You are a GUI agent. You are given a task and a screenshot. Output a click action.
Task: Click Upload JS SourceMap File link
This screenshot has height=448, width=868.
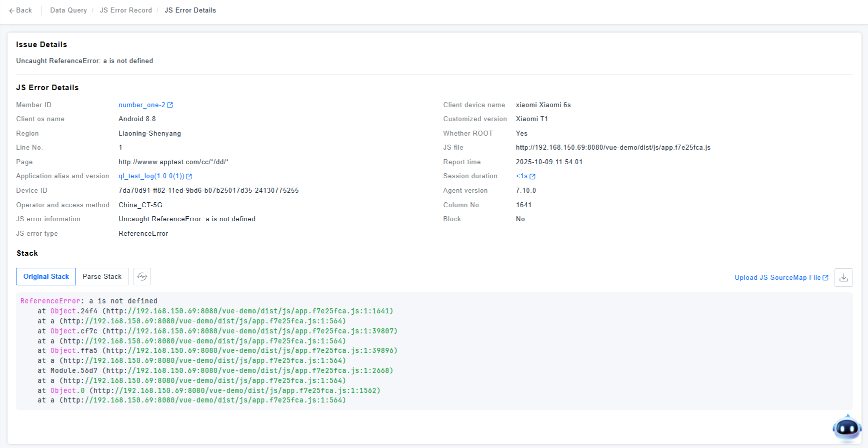[777, 278]
